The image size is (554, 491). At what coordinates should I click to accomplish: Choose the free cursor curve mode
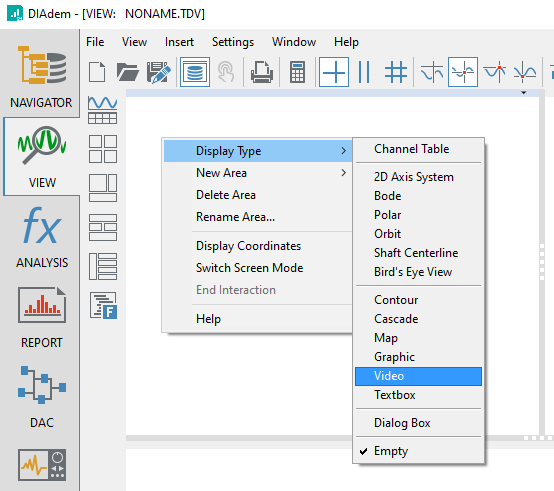432,72
